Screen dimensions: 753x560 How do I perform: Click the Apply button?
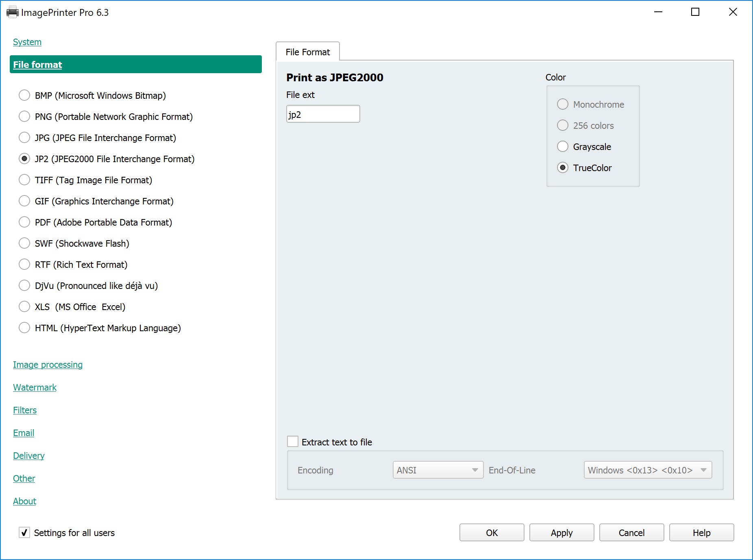click(562, 533)
